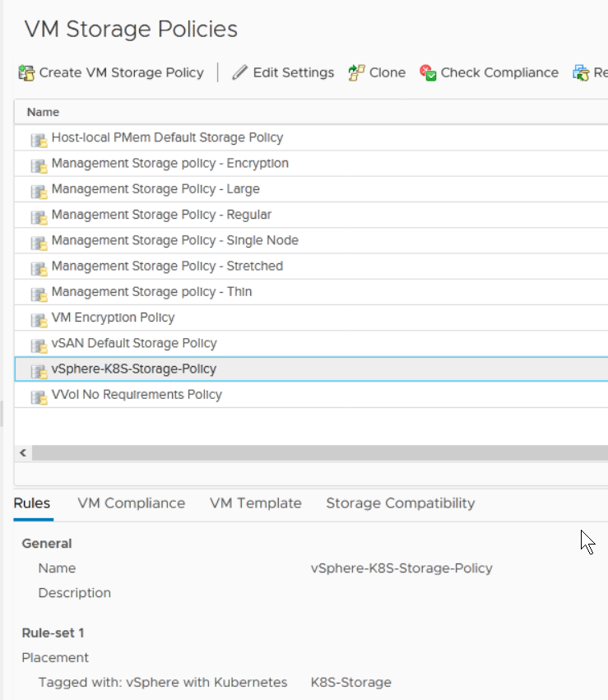Click the Placement label
Viewport: 608px width, 700px height.
click(55, 657)
